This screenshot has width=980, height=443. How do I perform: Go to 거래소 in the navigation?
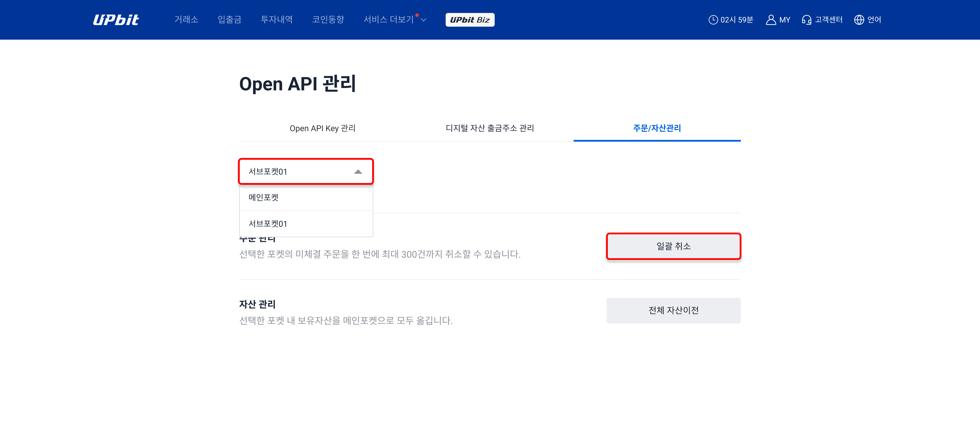click(x=186, y=20)
